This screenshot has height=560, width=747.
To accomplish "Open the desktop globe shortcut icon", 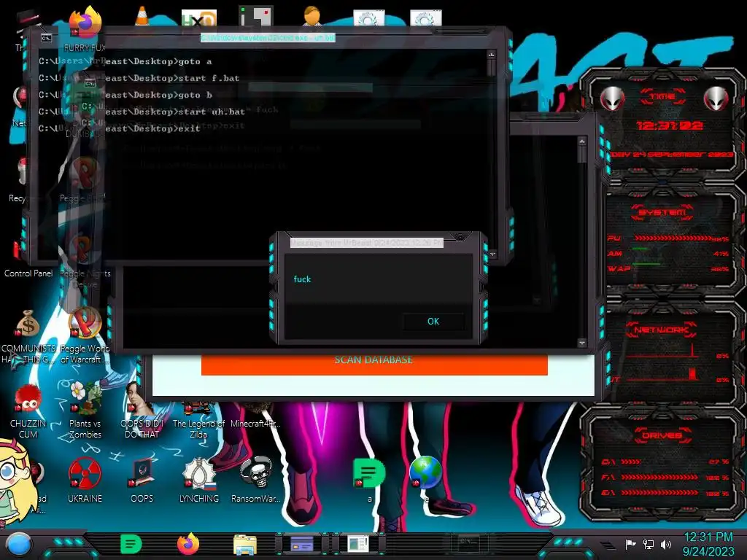I will pyautogui.click(x=425, y=472).
